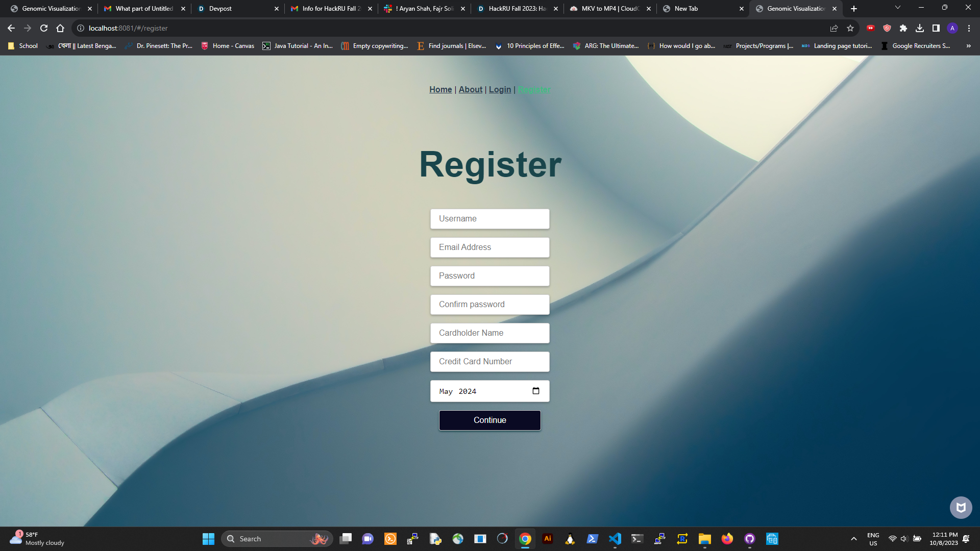Click the share page icon in the address bar
This screenshot has height=551, width=980.
coord(834,28)
